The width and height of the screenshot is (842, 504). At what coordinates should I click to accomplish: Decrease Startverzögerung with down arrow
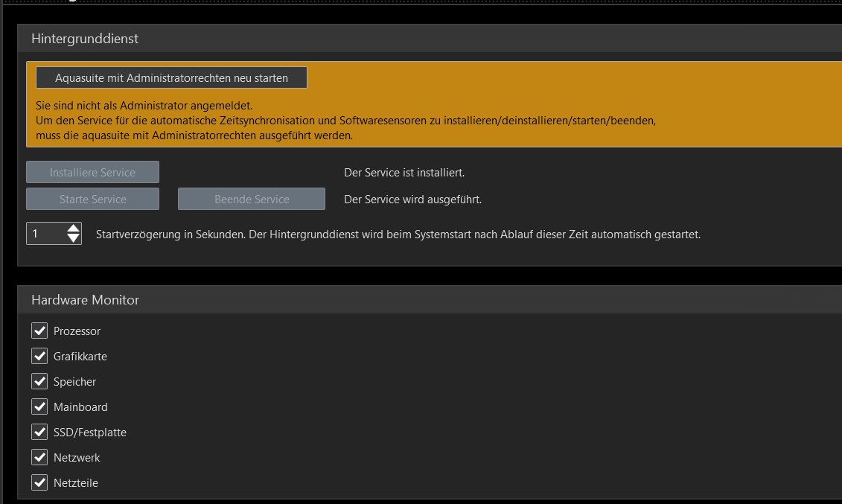(x=74, y=239)
